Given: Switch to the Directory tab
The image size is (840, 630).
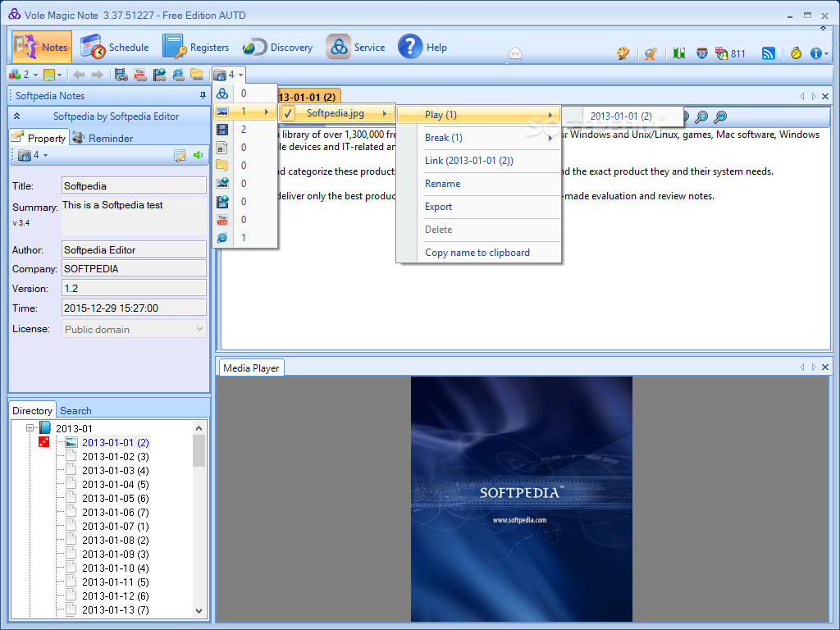Looking at the screenshot, I should tap(32, 410).
